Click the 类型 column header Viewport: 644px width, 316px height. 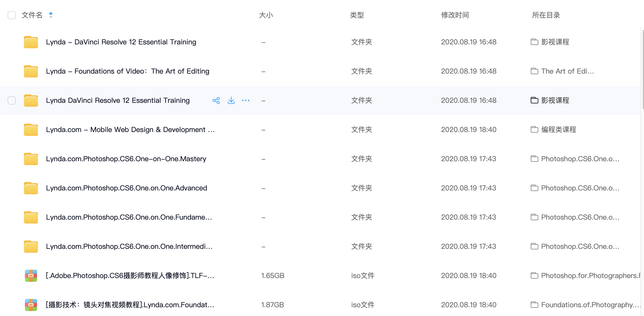pyautogui.click(x=357, y=15)
